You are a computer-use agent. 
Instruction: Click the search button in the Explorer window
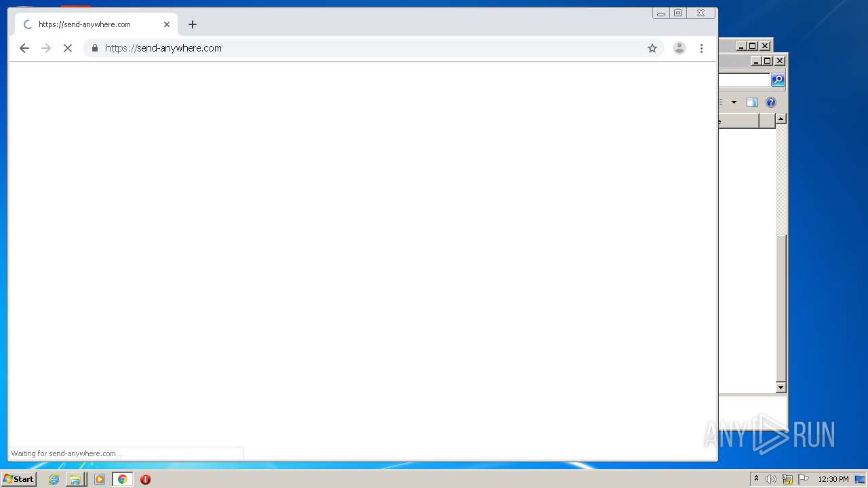pyautogui.click(x=778, y=80)
